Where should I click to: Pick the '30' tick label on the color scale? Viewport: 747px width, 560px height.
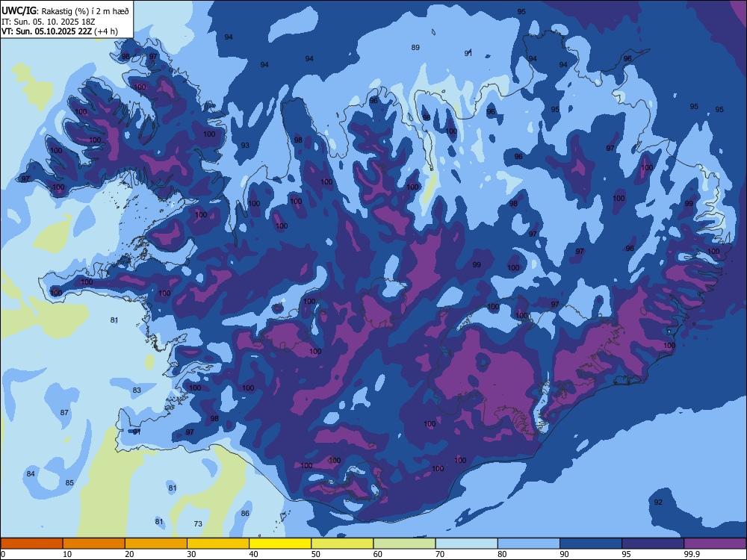[x=191, y=554]
